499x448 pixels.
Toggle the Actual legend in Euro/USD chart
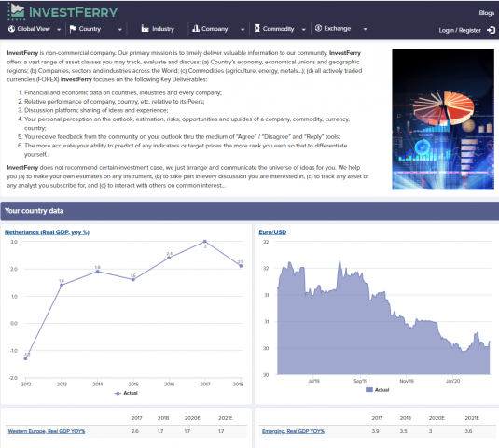click(378, 390)
